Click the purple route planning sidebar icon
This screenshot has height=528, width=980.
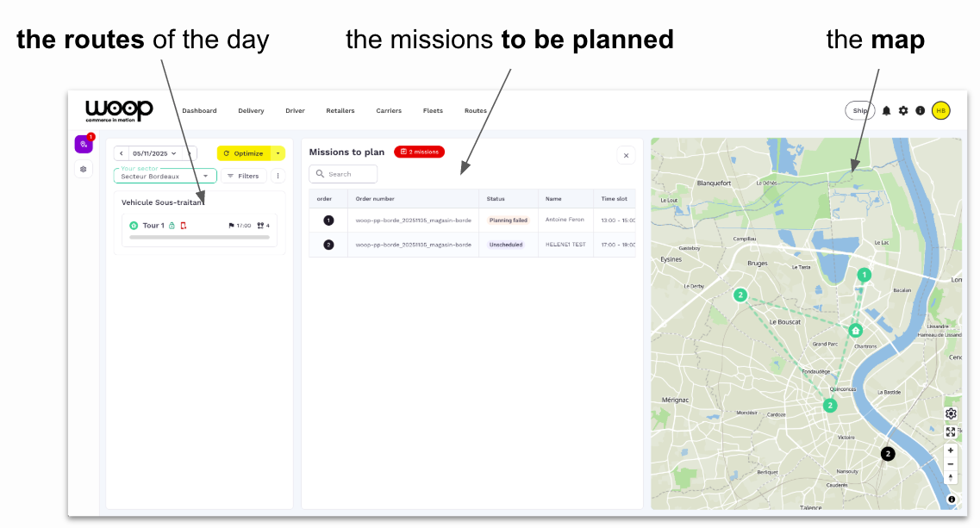click(84, 145)
